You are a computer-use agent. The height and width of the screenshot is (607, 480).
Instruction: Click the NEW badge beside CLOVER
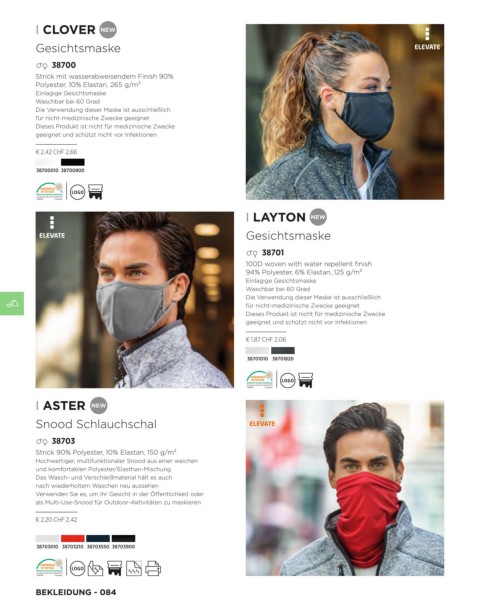pyautogui.click(x=108, y=30)
